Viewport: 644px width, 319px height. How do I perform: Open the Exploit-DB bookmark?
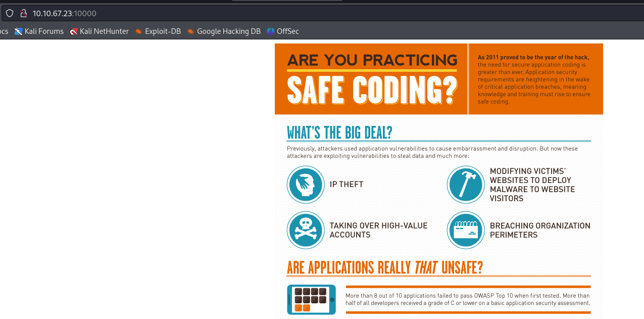coord(158,31)
